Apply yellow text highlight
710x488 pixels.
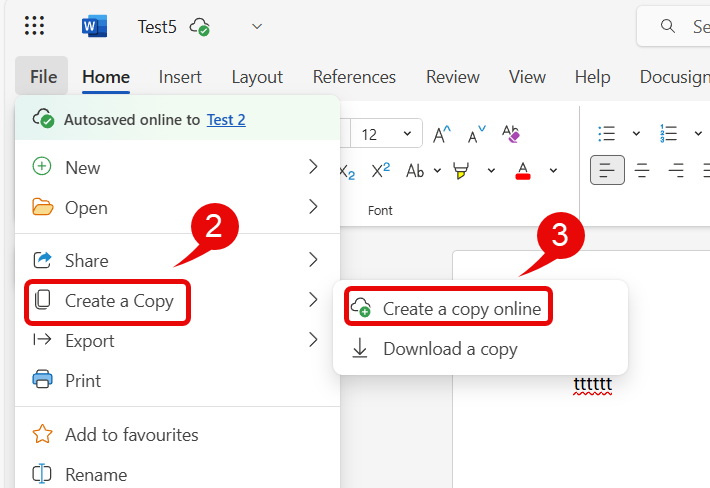[x=461, y=171]
